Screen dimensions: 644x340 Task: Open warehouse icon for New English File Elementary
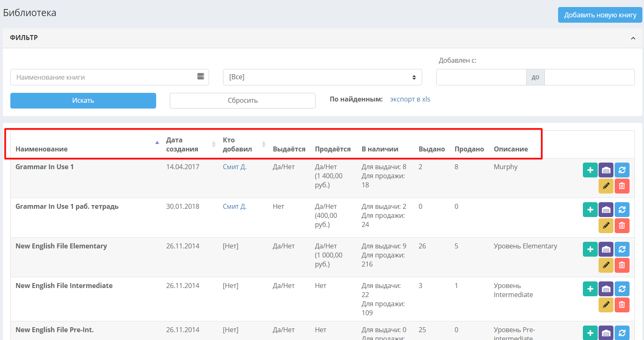click(x=606, y=249)
